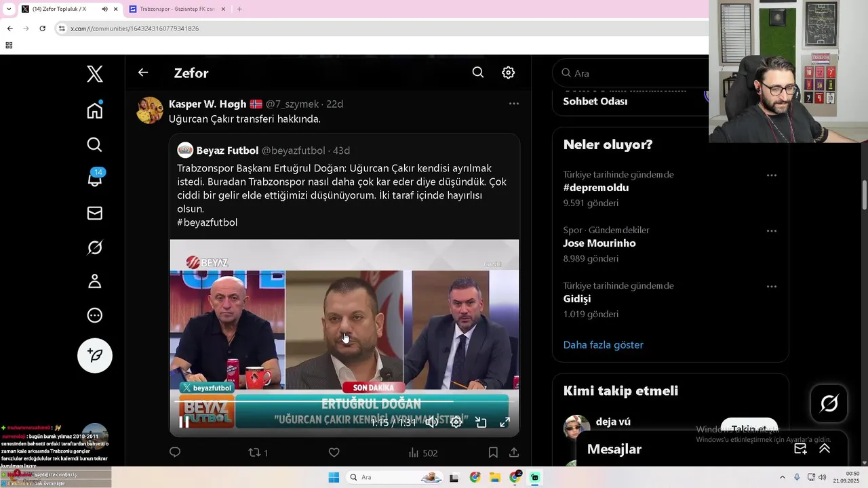This screenshot has height=488, width=868.
Task: Show hidden system tray icons
Action: coord(782,477)
